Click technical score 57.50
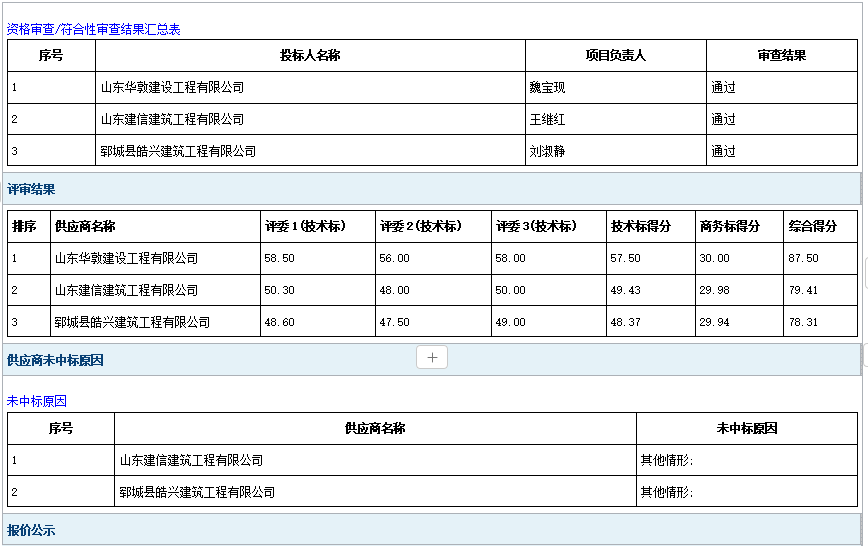868x549 pixels. (x=626, y=258)
